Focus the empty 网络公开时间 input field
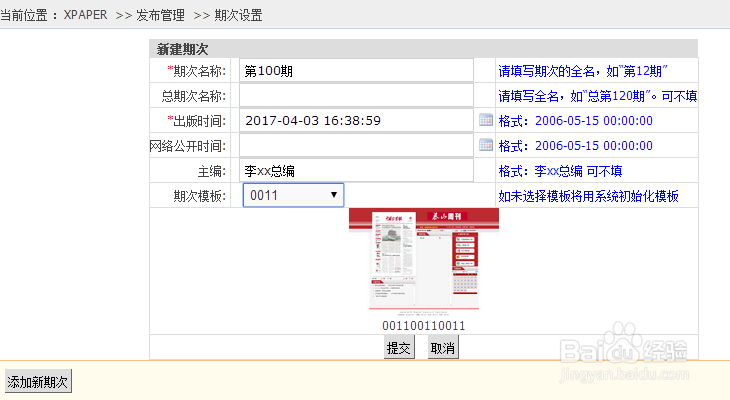Image resolution: width=730 pixels, height=400 pixels. [x=356, y=145]
